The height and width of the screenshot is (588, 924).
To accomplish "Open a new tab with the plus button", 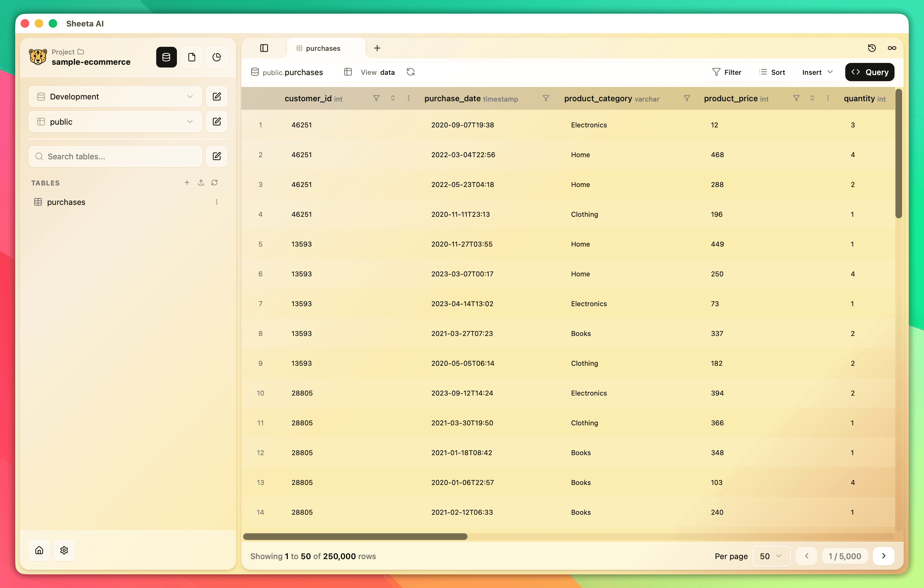I will [x=377, y=48].
